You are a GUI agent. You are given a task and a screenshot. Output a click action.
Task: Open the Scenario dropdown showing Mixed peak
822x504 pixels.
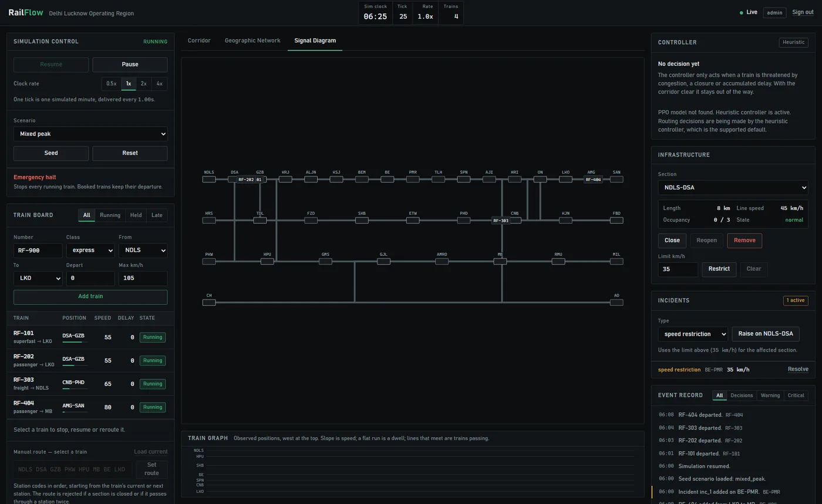90,134
